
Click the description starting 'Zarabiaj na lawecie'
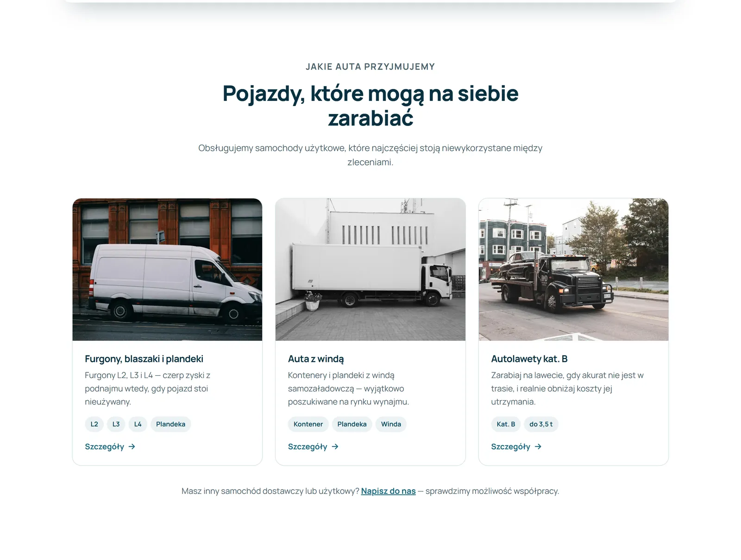pos(567,388)
